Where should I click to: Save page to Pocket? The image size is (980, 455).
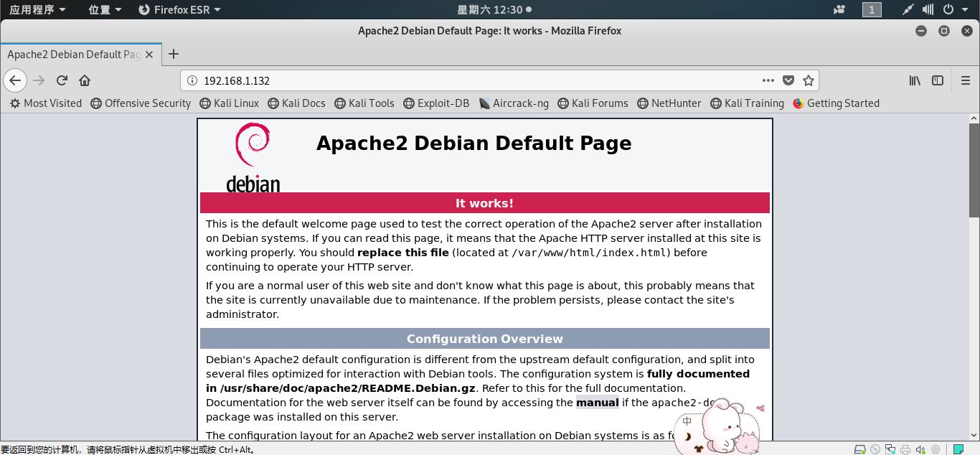tap(788, 80)
